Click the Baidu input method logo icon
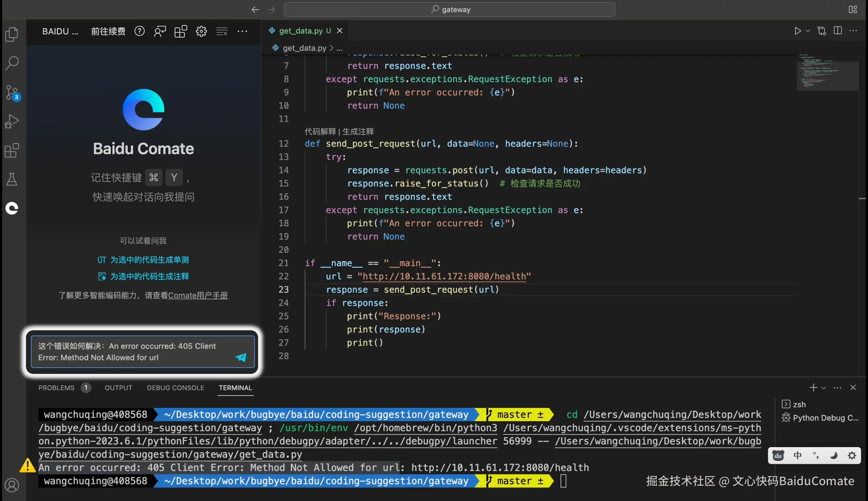The image size is (868, 501). click(x=778, y=456)
